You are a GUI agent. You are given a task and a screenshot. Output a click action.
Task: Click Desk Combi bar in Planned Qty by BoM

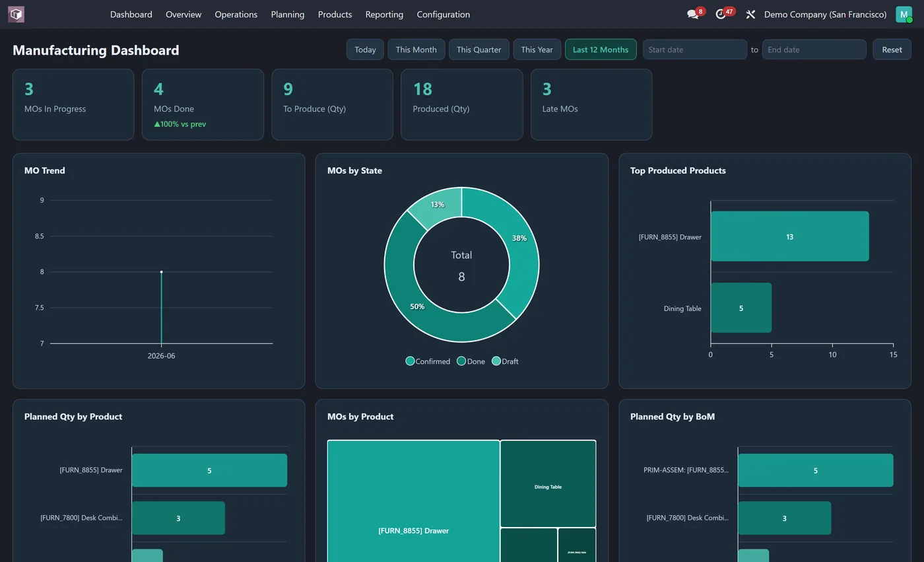point(784,518)
